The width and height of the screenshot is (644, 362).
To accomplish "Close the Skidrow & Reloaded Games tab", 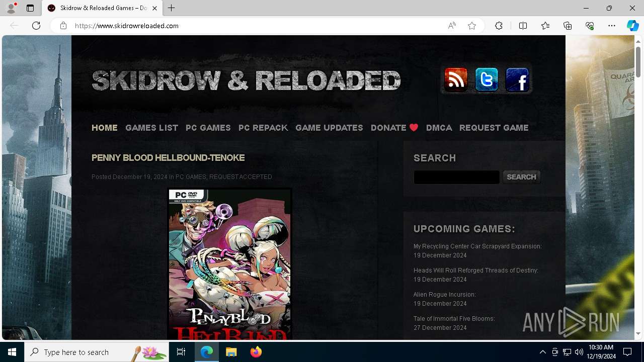I will pyautogui.click(x=155, y=8).
